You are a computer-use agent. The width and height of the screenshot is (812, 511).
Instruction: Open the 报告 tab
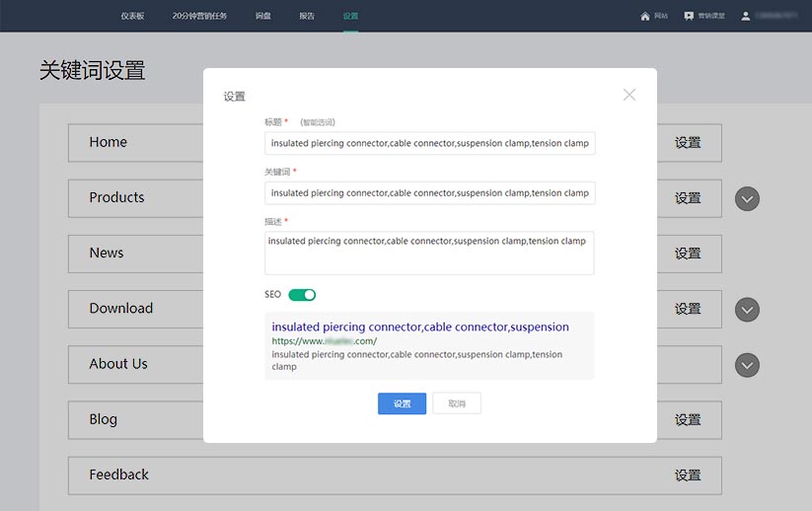click(307, 16)
